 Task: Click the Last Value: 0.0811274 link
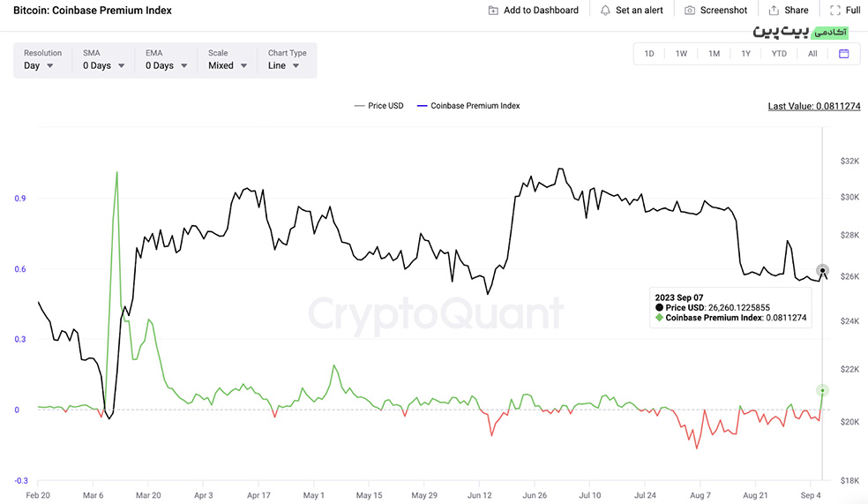(x=813, y=106)
